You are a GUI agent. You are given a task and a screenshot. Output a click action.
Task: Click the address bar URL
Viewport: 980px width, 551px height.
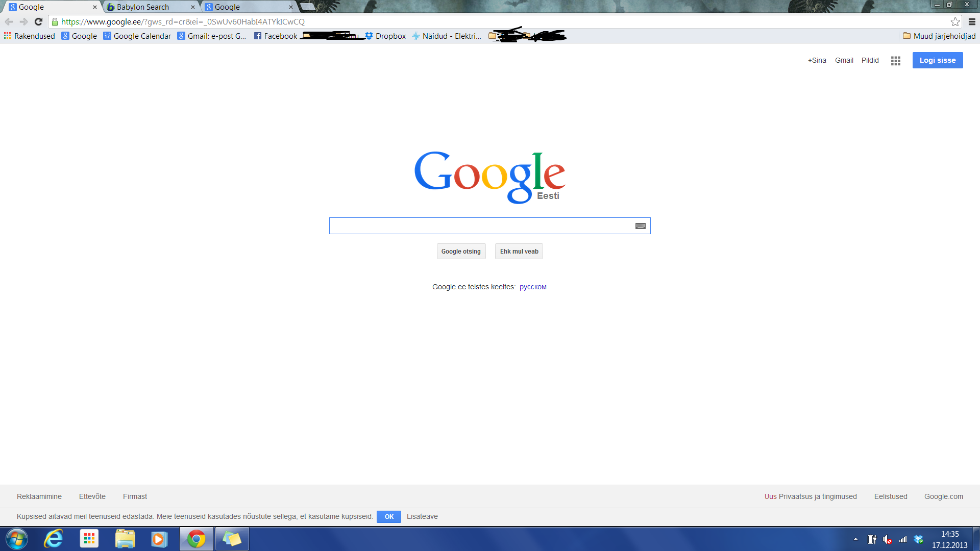(x=183, y=22)
